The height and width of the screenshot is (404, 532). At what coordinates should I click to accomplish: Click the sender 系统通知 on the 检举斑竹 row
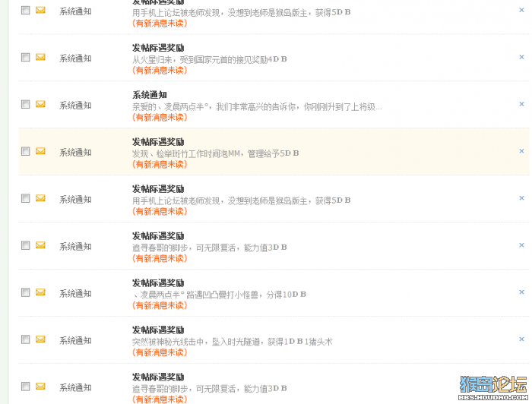click(75, 153)
